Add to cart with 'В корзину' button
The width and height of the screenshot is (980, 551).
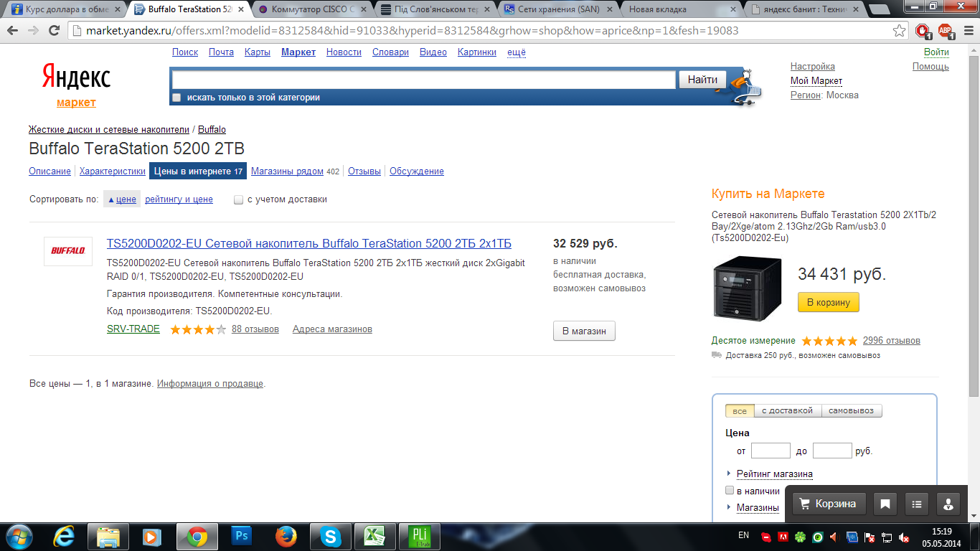point(828,303)
